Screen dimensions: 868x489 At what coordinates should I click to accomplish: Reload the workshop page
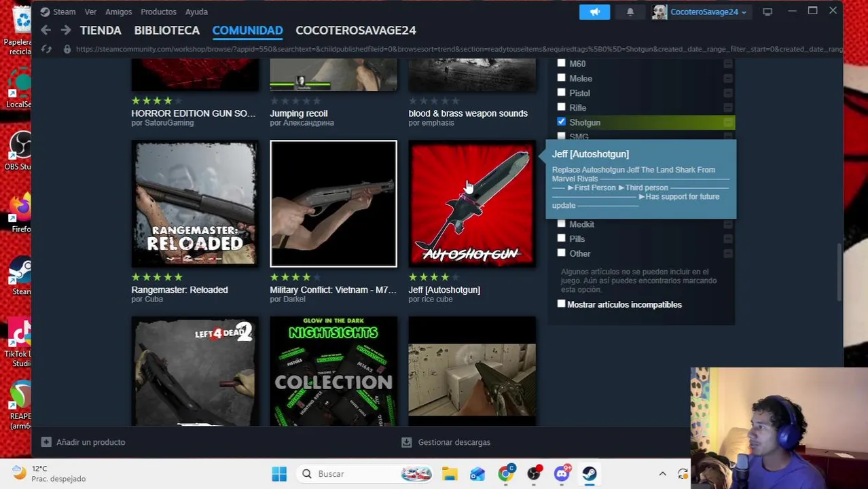tap(46, 49)
